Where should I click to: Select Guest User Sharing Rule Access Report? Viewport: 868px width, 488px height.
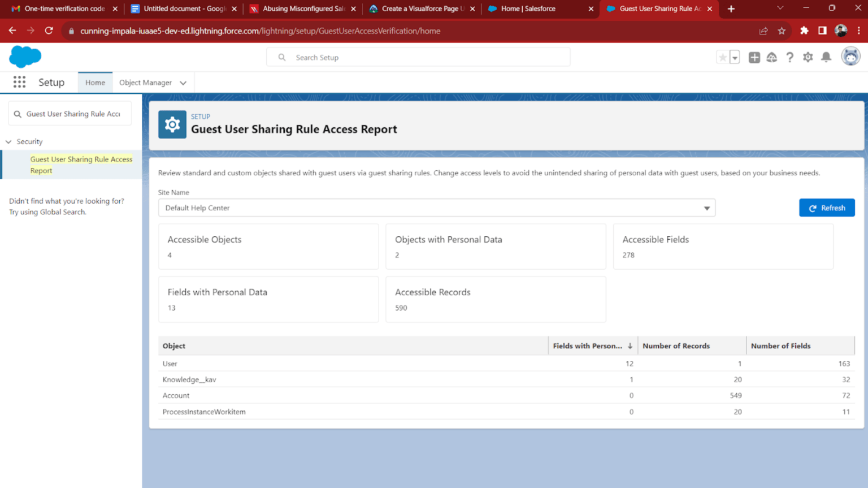tap(81, 165)
